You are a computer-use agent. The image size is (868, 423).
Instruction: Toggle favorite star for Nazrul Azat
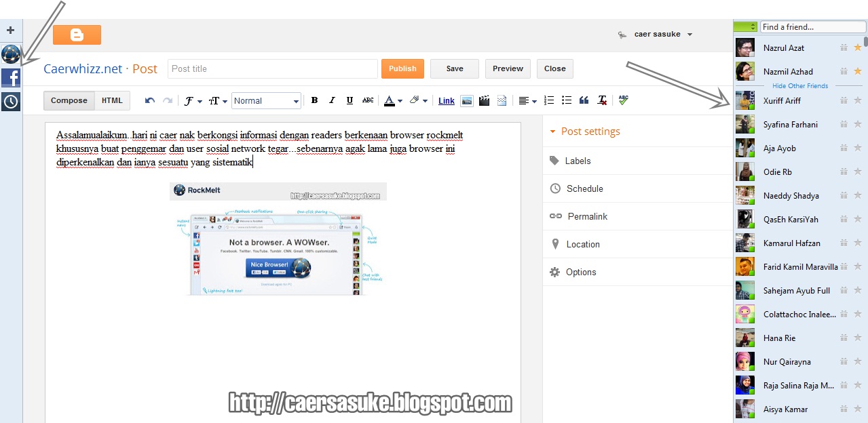857,47
